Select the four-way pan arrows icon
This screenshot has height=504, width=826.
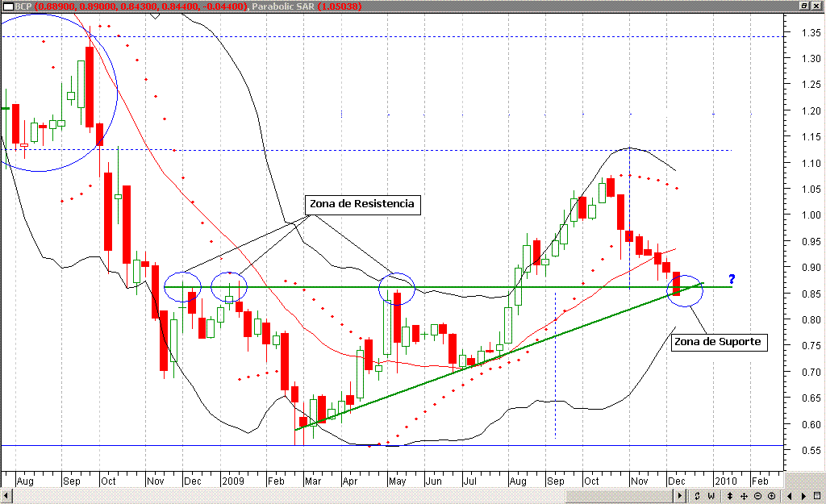(x=744, y=496)
